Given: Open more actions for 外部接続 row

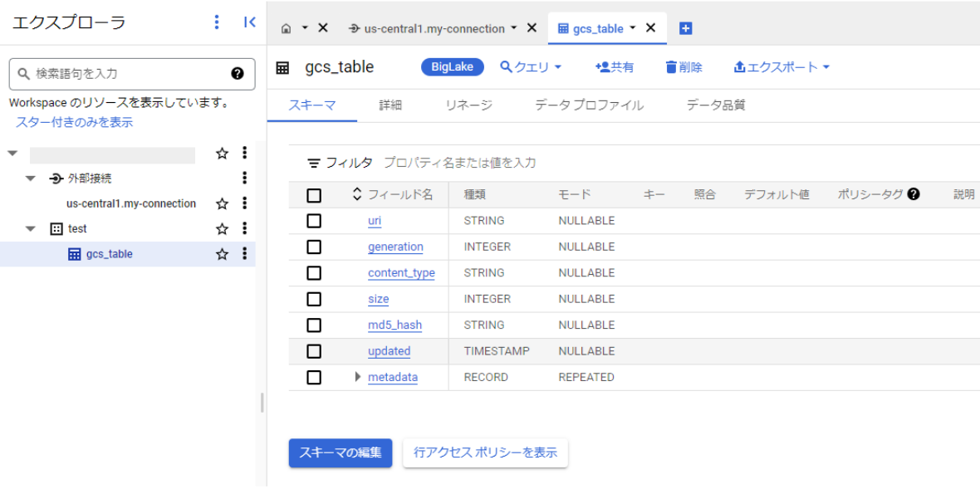Looking at the screenshot, I should (244, 178).
